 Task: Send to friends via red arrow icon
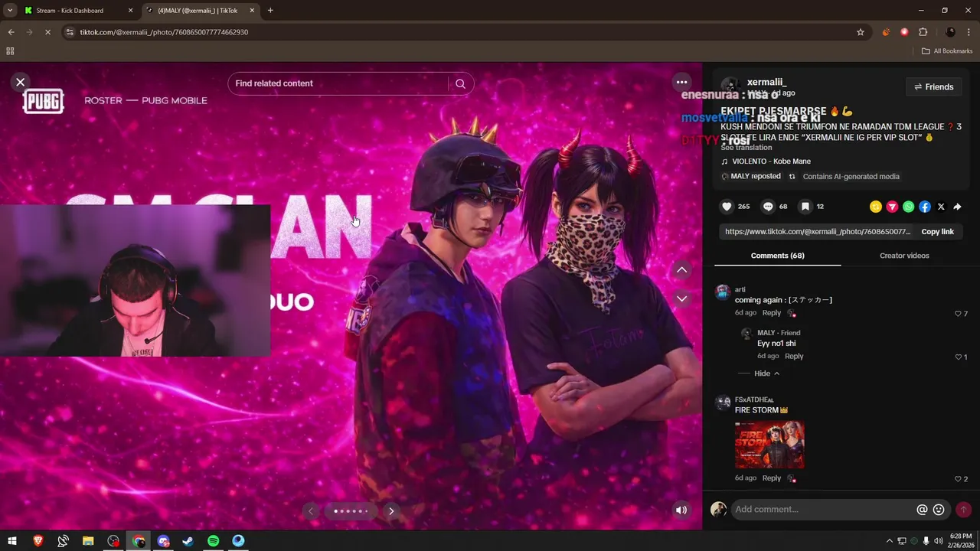coord(892,207)
